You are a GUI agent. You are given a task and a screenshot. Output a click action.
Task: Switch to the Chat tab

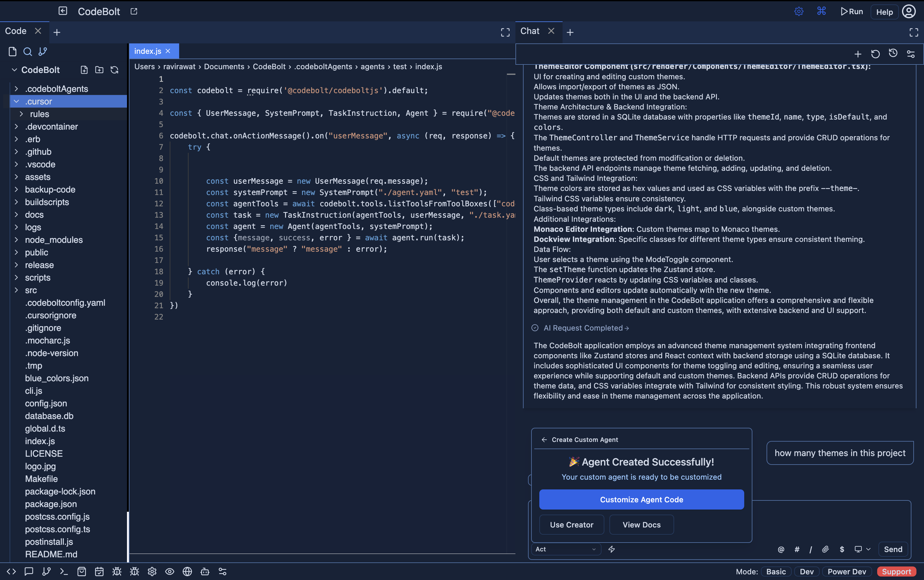pyautogui.click(x=530, y=31)
